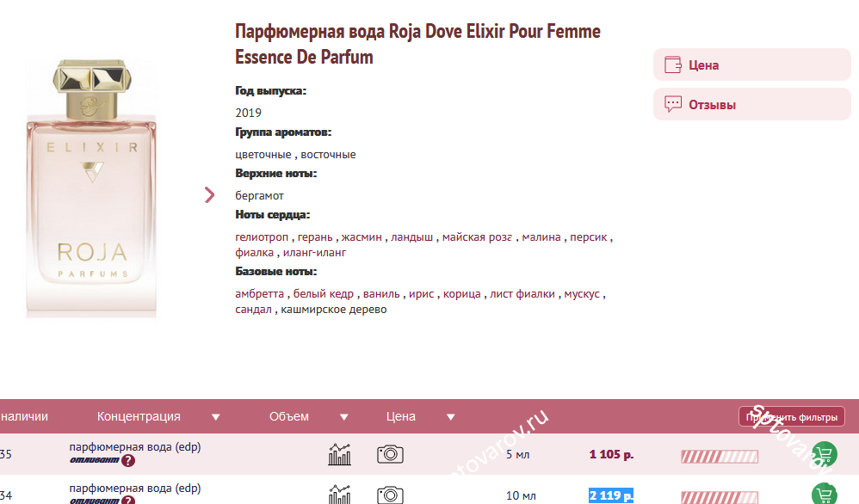This screenshot has height=504, width=859.
Task: Open the майская роза note link
Action: coord(477,237)
